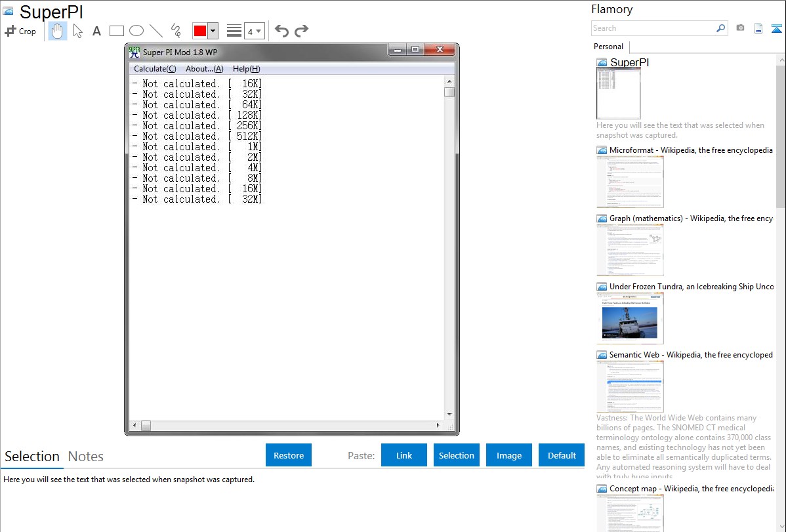The image size is (786, 532).
Task: Click the camera capture icon
Action: pos(740,28)
